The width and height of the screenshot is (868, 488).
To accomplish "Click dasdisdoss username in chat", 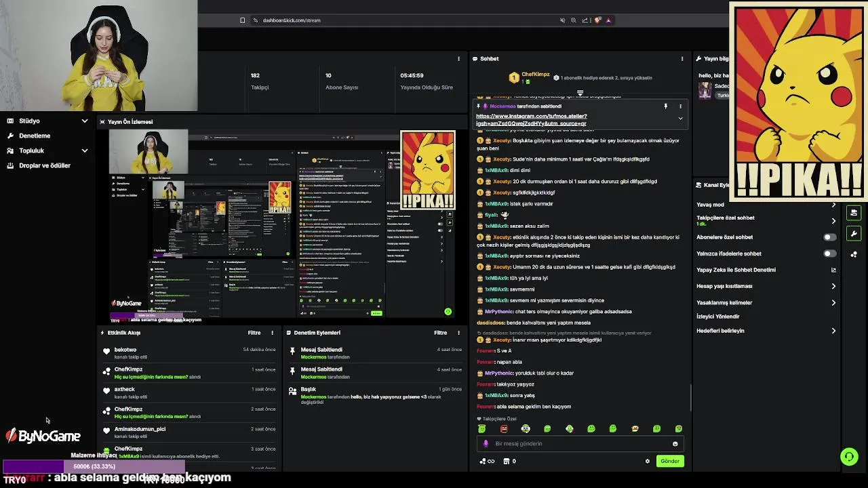I will pos(491,323).
